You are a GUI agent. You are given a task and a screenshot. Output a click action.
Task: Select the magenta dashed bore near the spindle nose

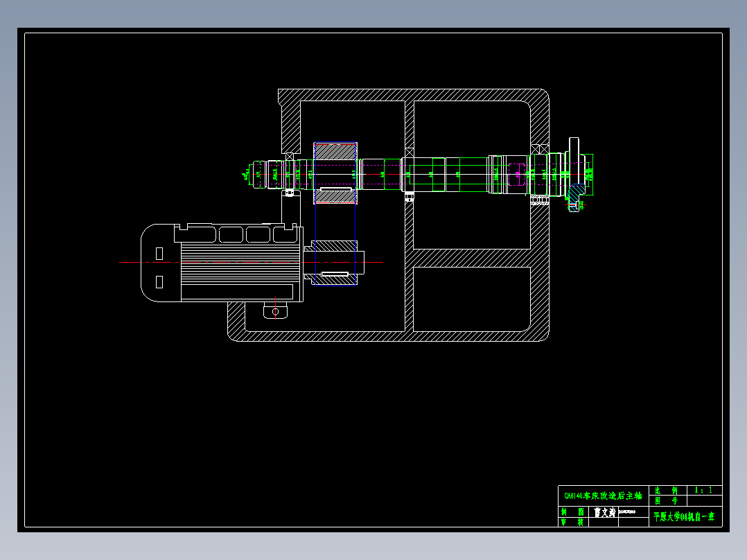coord(516,175)
